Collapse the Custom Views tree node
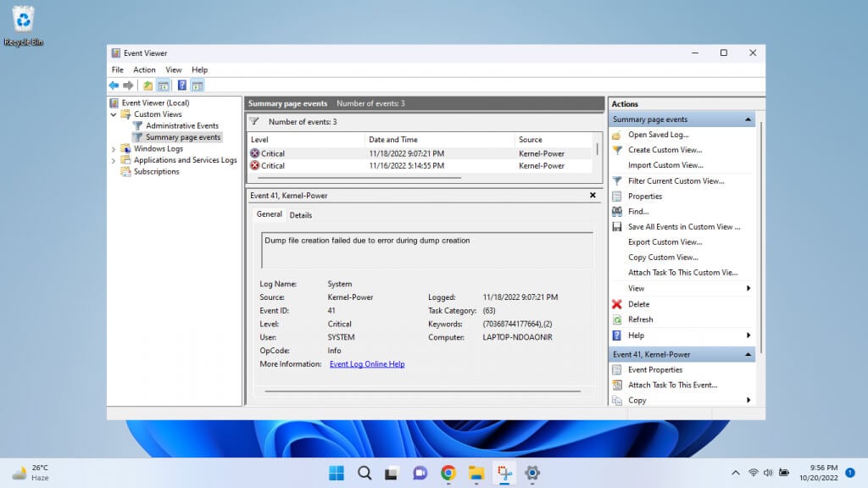This screenshot has width=868, height=488. point(114,114)
